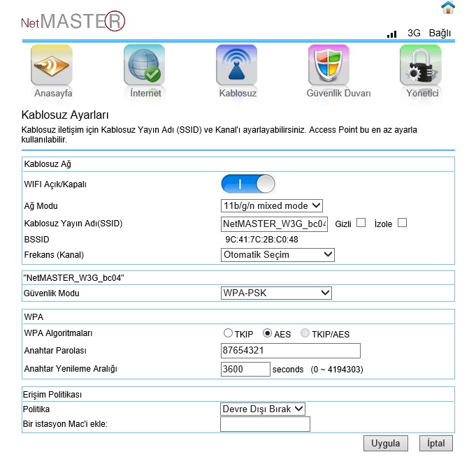
Task: Check the İzole checkbox
Action: pyautogui.click(x=402, y=223)
